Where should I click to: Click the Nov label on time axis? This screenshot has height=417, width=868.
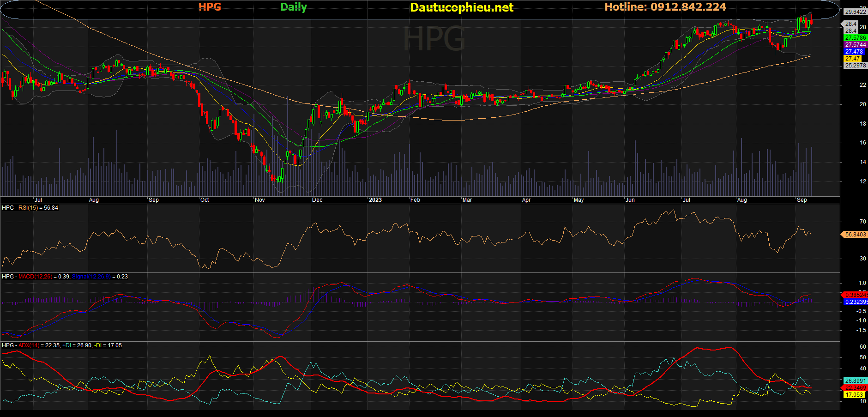click(x=260, y=200)
